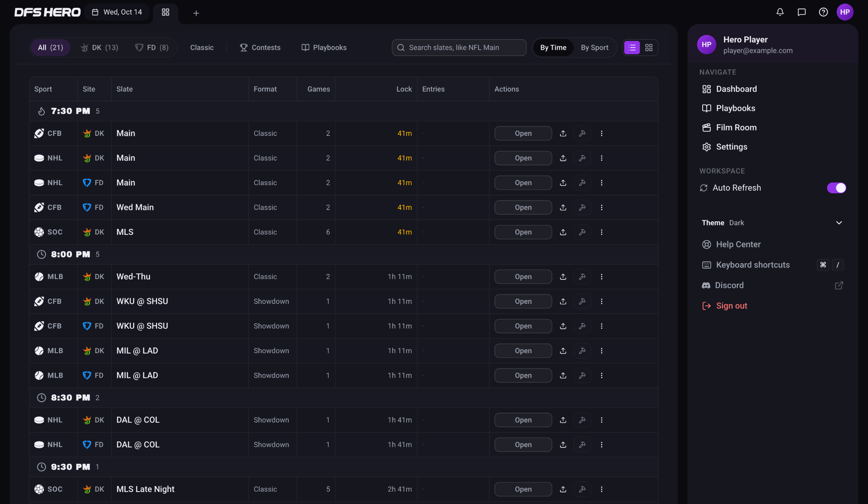868x504 pixels.
Task: Focus the Search slates field
Action: click(459, 48)
